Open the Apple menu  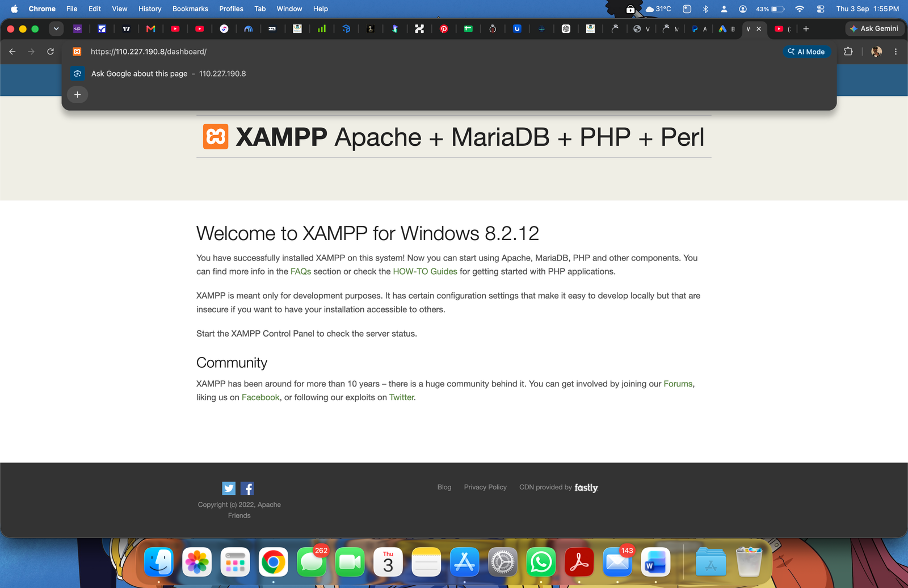[14, 9]
